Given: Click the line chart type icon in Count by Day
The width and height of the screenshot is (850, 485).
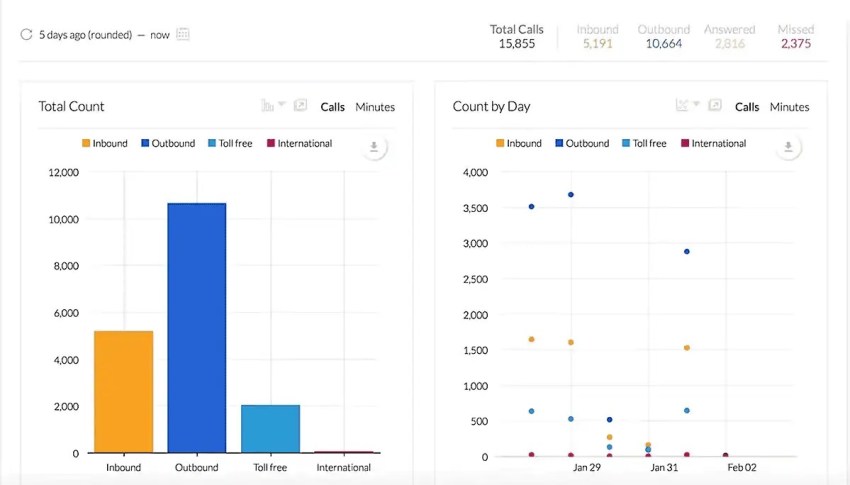Looking at the screenshot, I should click(x=681, y=106).
